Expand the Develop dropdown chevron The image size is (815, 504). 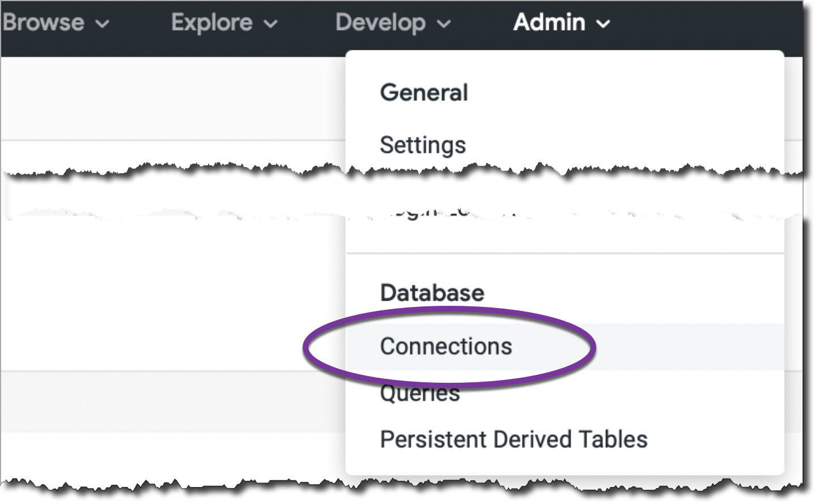click(x=445, y=24)
